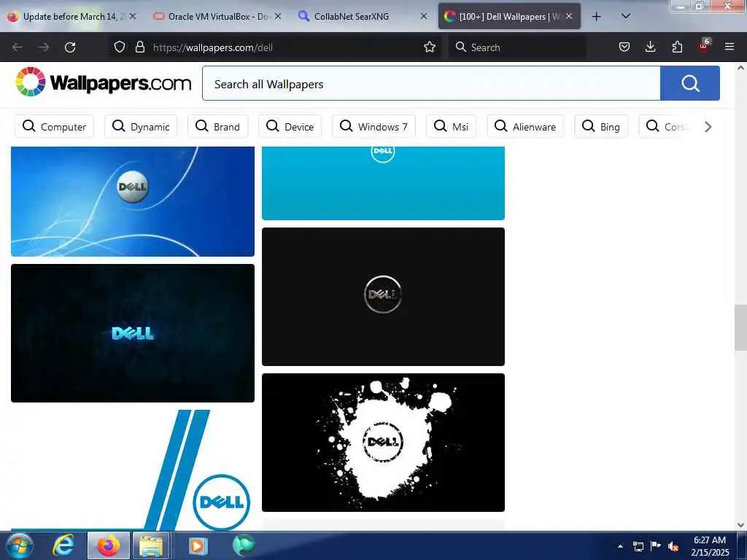
Task: Select the Brand category chip
Action: pyautogui.click(x=217, y=126)
